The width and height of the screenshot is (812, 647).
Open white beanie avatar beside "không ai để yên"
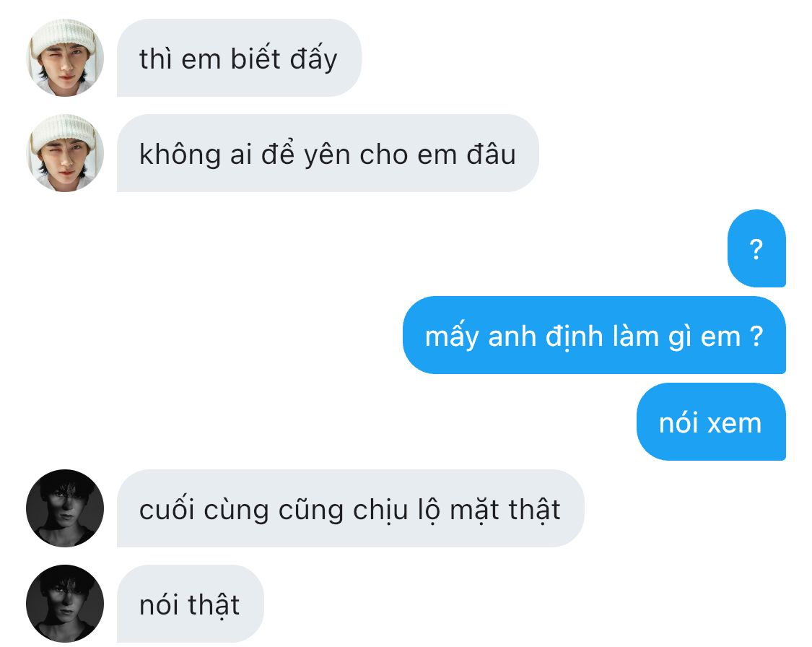(x=65, y=153)
